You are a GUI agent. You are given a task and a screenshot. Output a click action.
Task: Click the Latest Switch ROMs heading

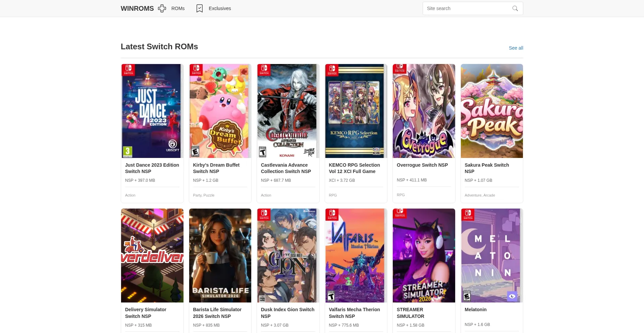159,47
